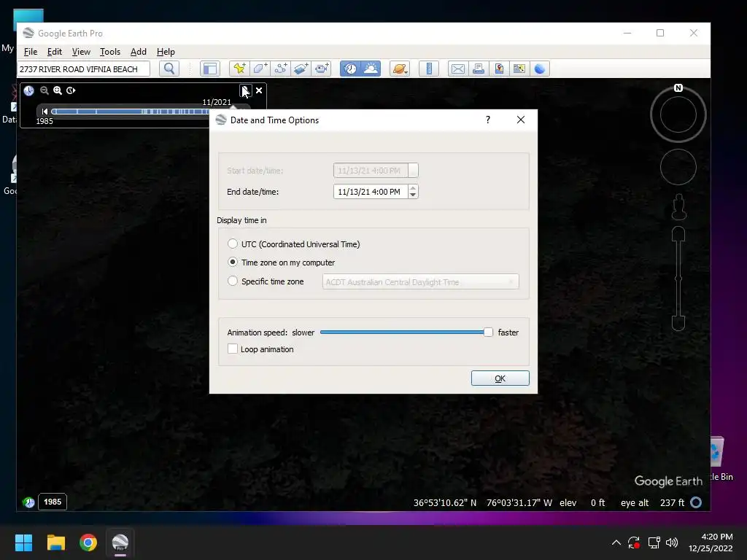Select the ruler measurement tool
This screenshot has width=747, height=560.
429,69
